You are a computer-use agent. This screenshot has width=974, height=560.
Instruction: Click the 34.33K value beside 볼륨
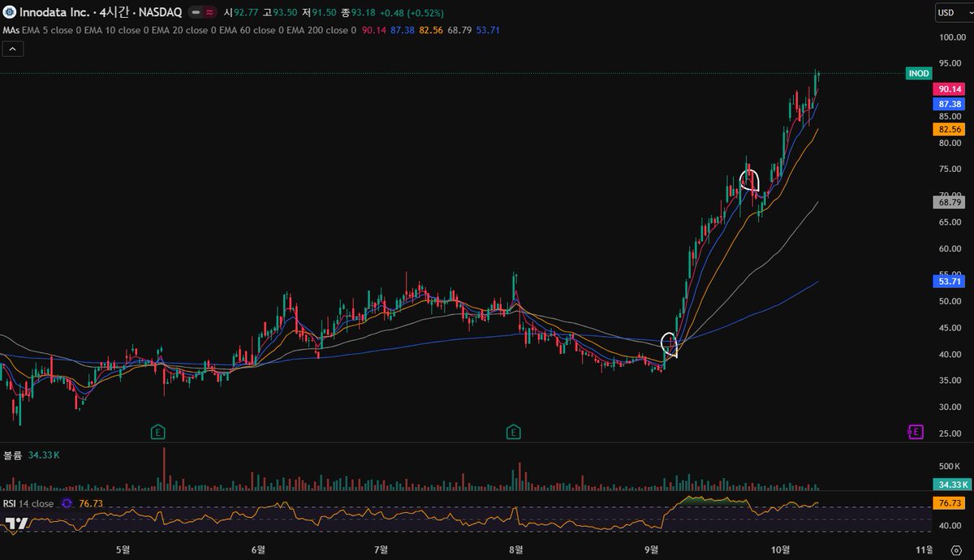pos(42,455)
